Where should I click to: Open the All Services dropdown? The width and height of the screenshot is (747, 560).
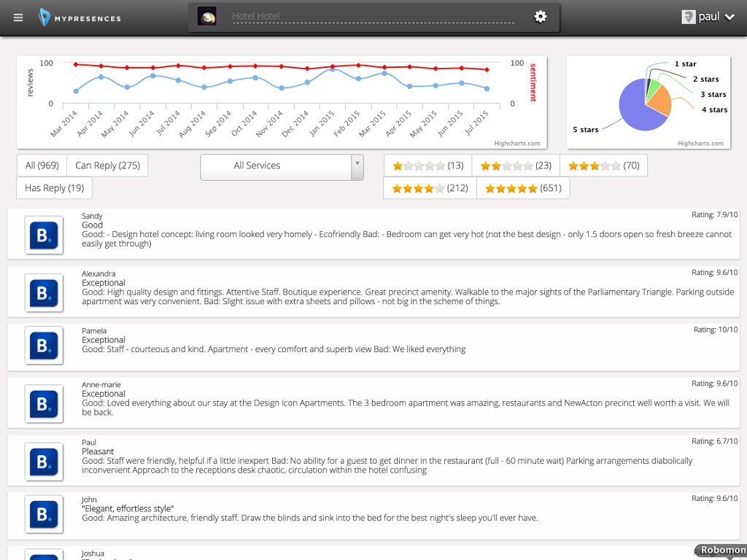pyautogui.click(x=282, y=167)
